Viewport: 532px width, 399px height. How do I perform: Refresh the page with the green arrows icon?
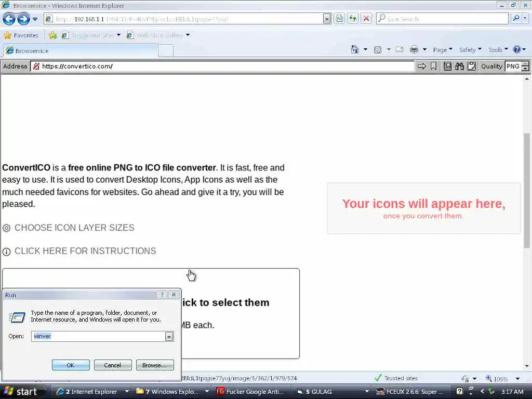353,19
